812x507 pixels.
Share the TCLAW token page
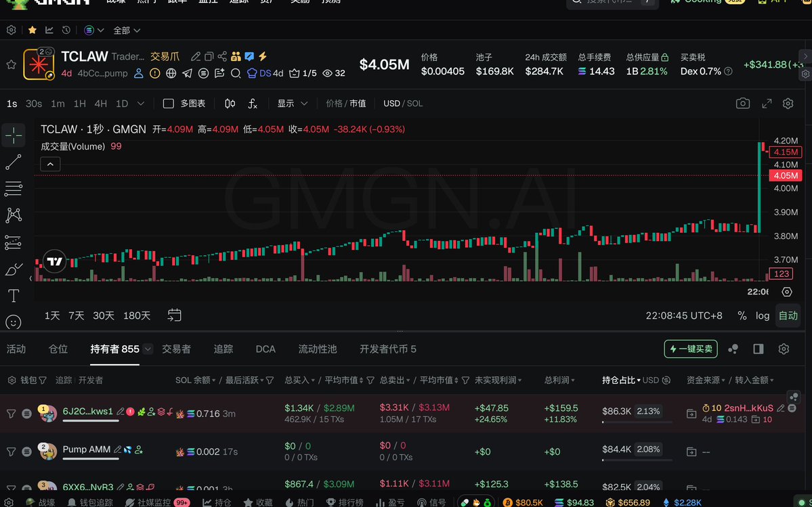(222, 56)
